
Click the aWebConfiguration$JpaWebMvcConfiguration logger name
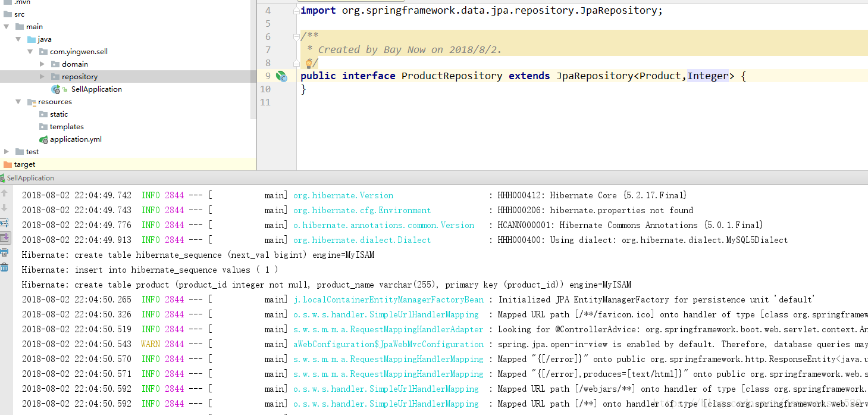tap(388, 344)
